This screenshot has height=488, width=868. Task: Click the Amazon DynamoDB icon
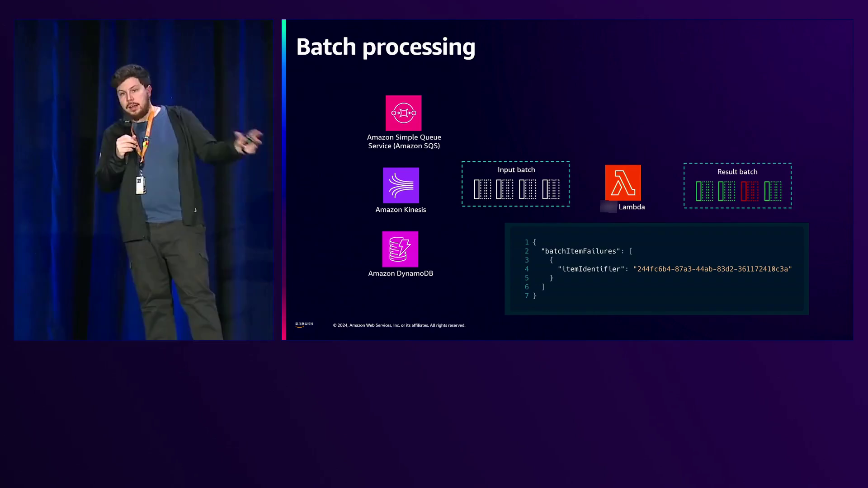click(x=400, y=249)
